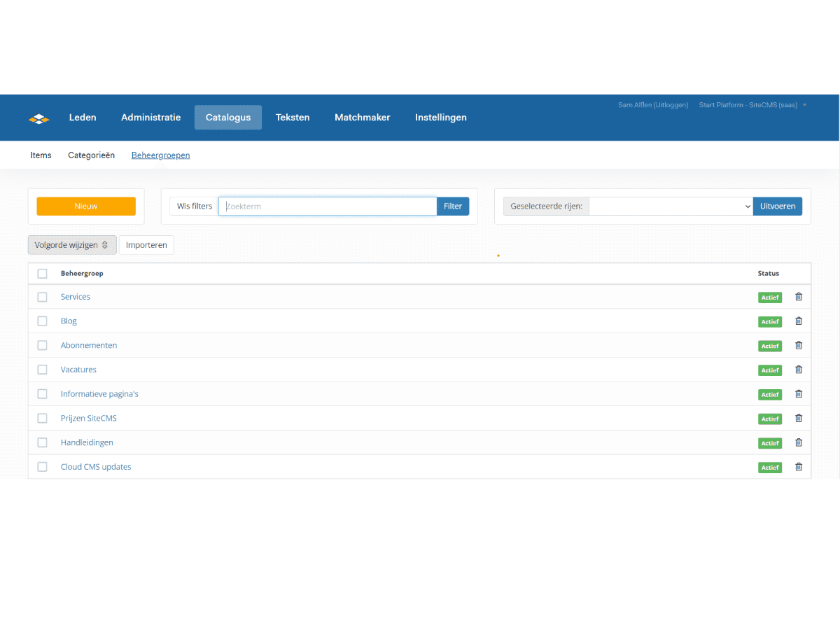
Task: Trash the Handleidingen row
Action: 799,442
